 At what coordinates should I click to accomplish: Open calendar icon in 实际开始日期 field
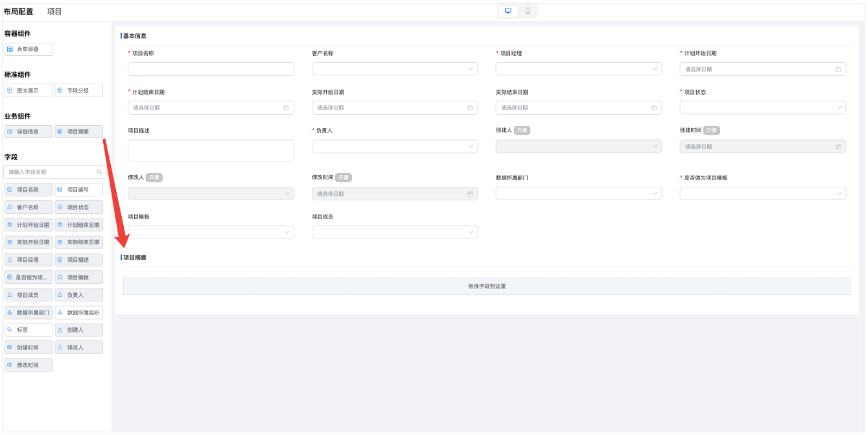click(x=470, y=108)
